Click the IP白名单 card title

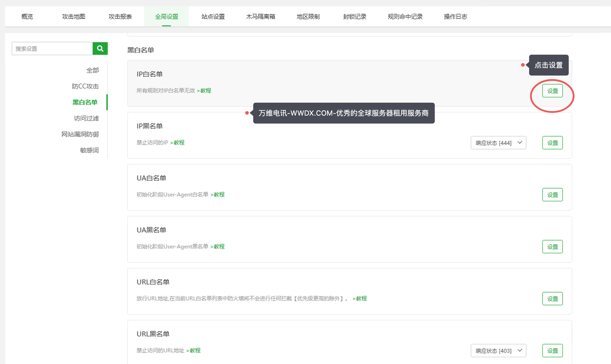pyautogui.click(x=150, y=74)
